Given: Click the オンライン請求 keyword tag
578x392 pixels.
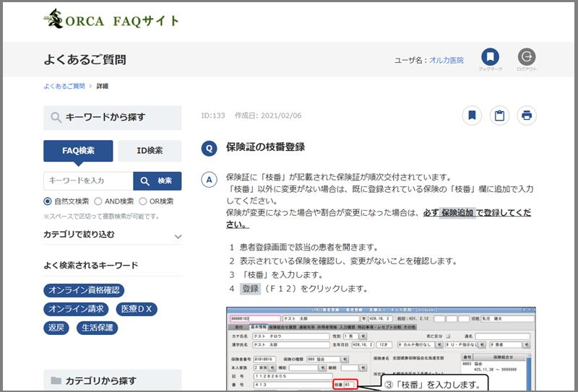Looking at the screenshot, I should [76, 309].
